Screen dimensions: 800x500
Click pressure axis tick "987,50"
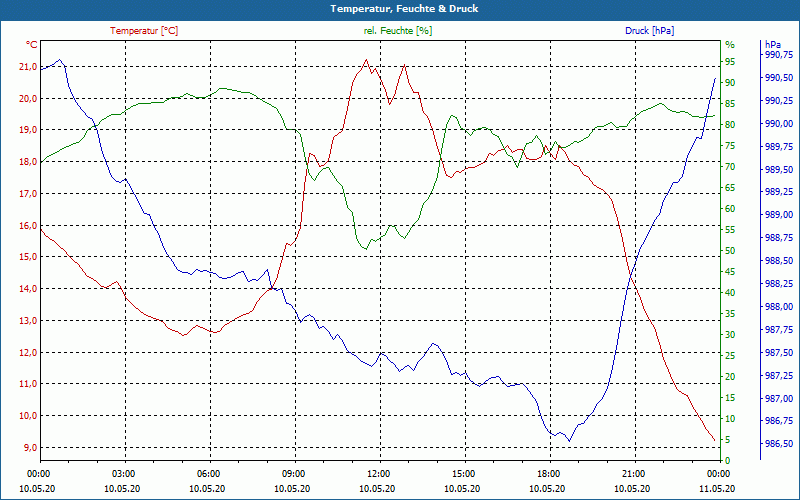point(780,353)
